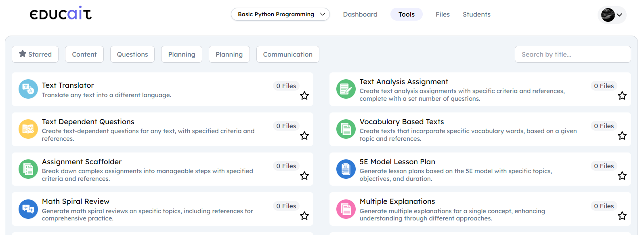644x235 pixels.
Task: Click the Educait logo
Action: click(61, 13)
